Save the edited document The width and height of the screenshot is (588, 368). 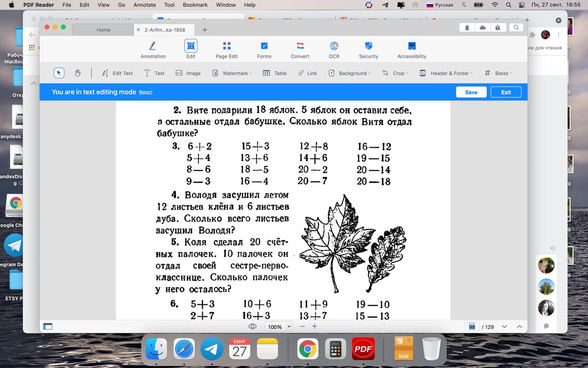(471, 91)
